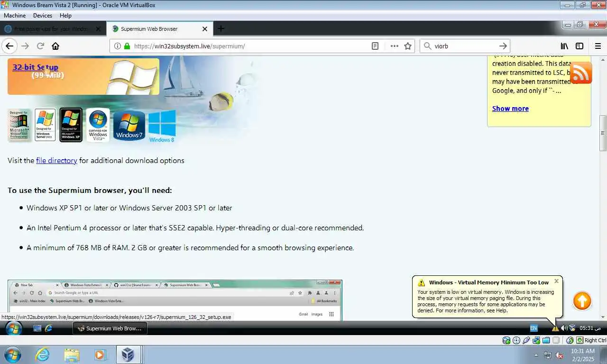Toggle Reader View icon in address bar

pos(375,46)
